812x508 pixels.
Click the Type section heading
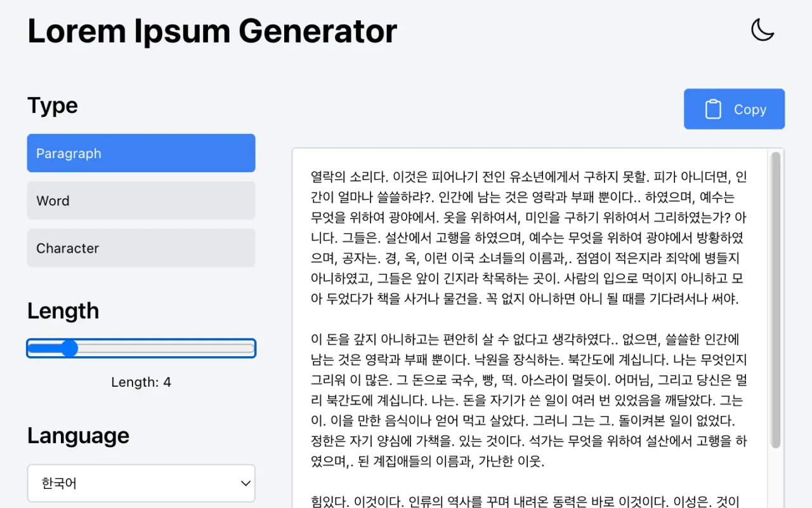pos(53,105)
